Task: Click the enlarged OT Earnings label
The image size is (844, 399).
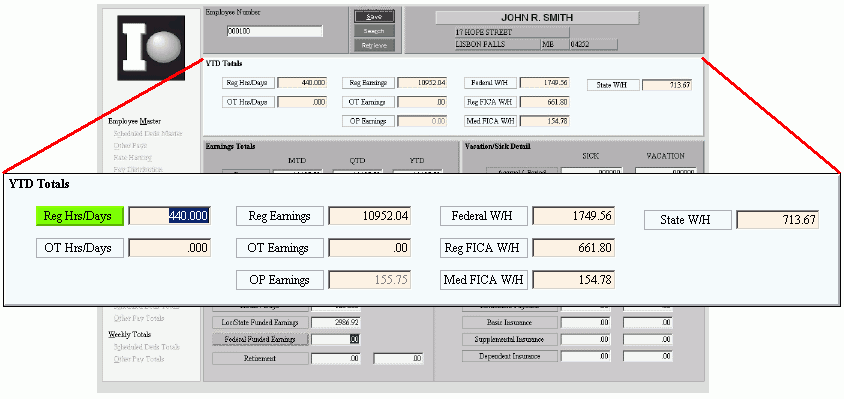Action: (x=280, y=248)
